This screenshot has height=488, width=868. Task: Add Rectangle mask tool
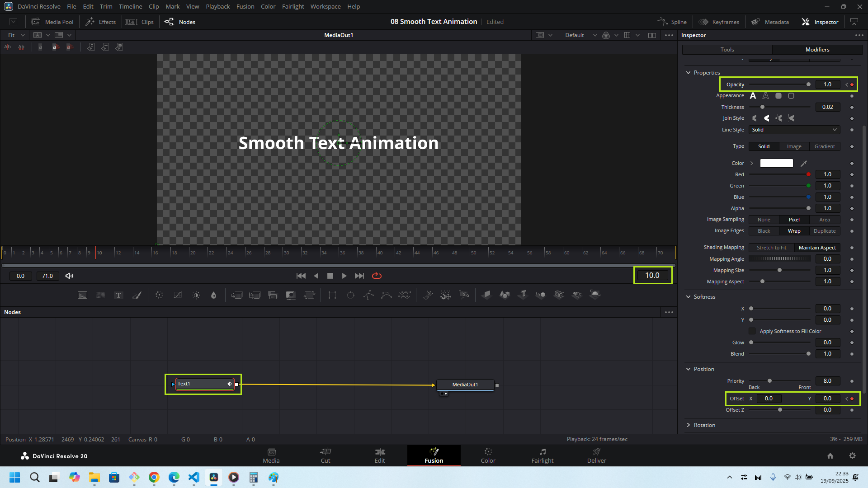[x=332, y=295]
